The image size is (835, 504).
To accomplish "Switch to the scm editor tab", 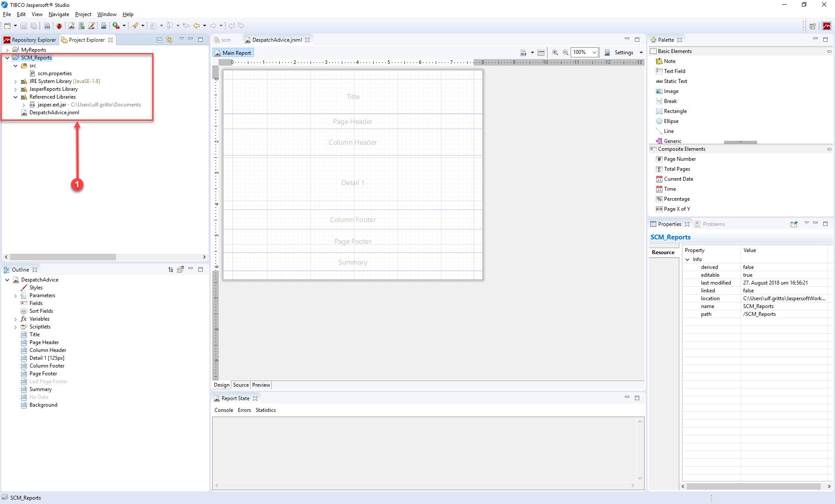I will tap(222, 40).
